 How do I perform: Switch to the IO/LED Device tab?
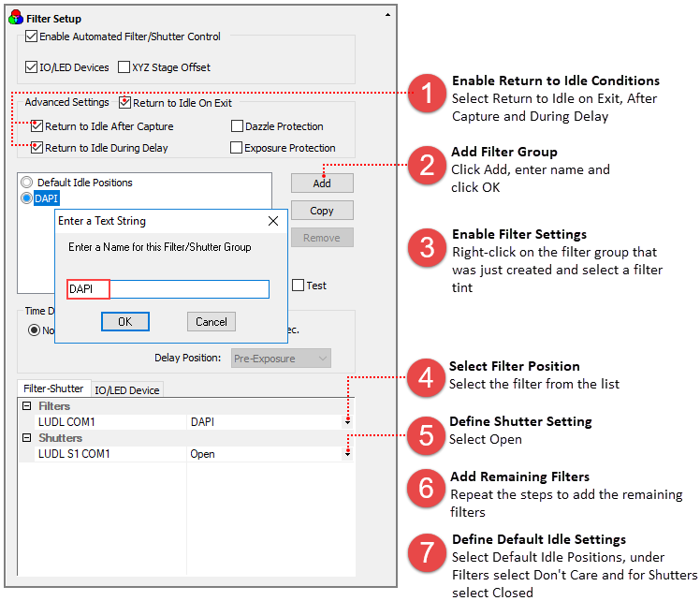[x=127, y=389]
